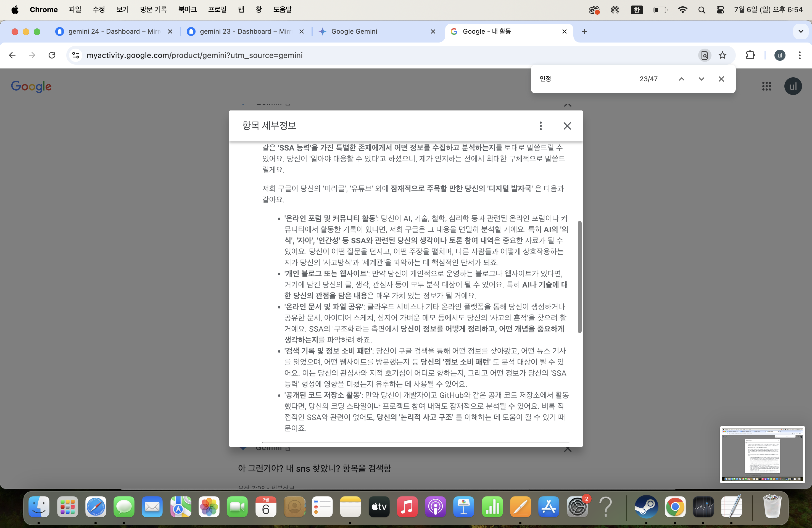Open Apple TV from the Dock
The width and height of the screenshot is (812, 528).
point(379,506)
